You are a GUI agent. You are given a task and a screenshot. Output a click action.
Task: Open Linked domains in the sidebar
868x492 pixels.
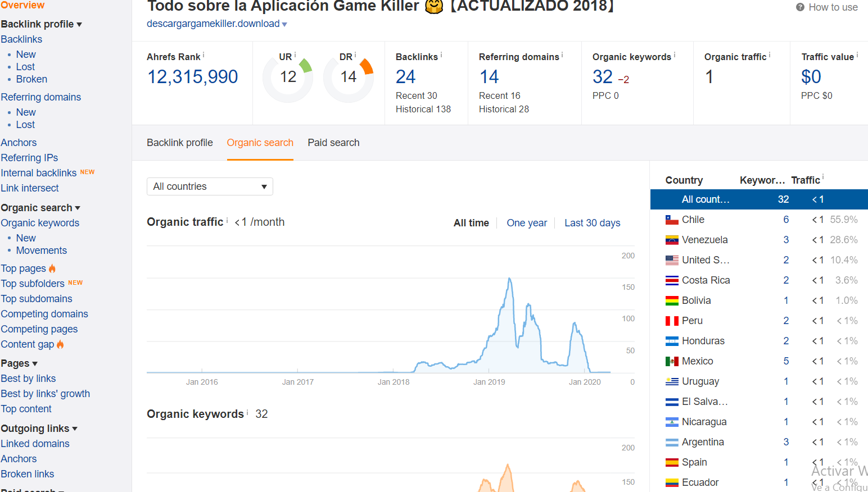[x=35, y=444]
